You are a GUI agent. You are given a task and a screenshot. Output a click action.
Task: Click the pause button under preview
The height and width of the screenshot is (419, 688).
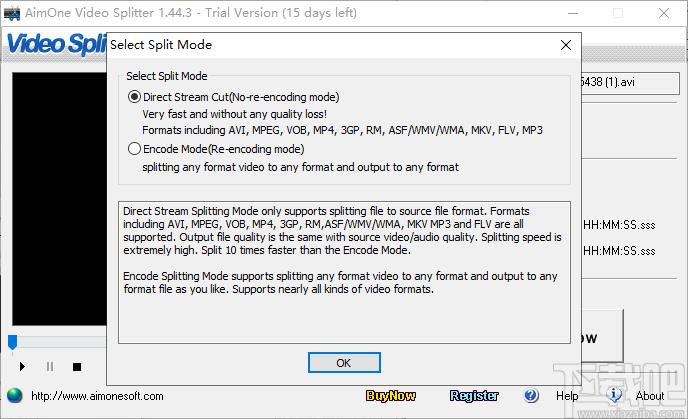coord(50,366)
